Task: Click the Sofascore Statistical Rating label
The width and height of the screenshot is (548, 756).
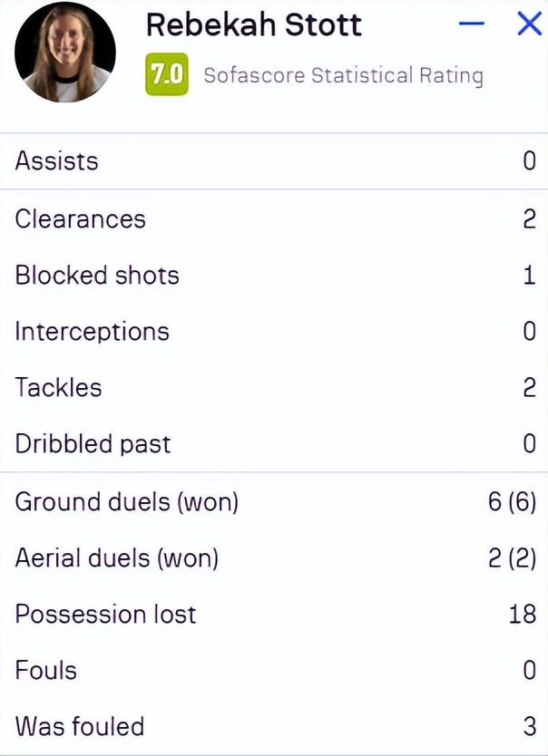Action: [343, 75]
